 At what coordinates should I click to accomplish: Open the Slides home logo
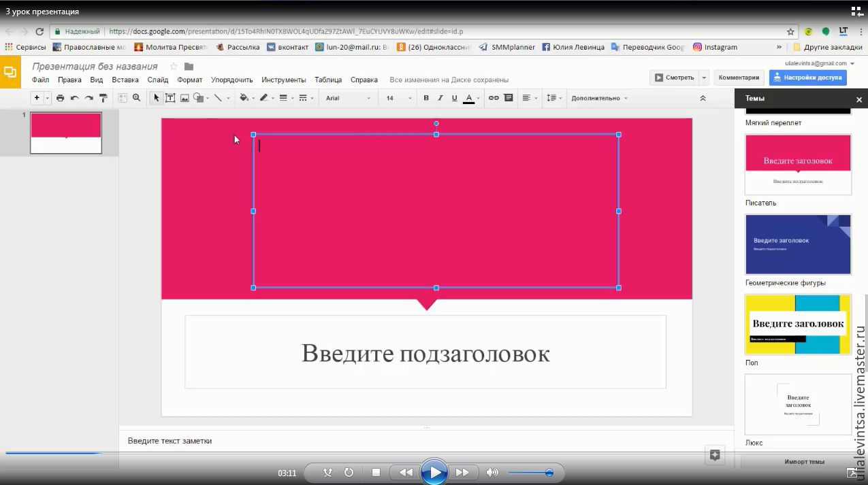(x=10, y=72)
